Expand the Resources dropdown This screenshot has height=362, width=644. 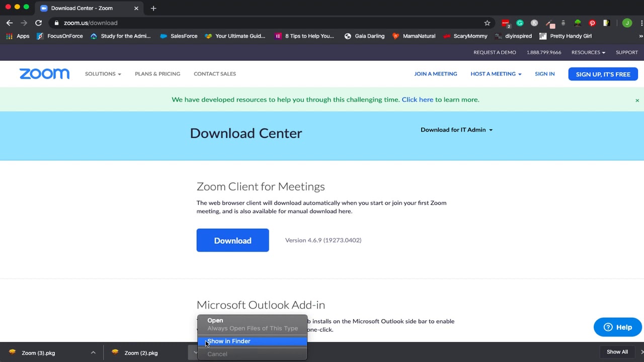pos(588,52)
